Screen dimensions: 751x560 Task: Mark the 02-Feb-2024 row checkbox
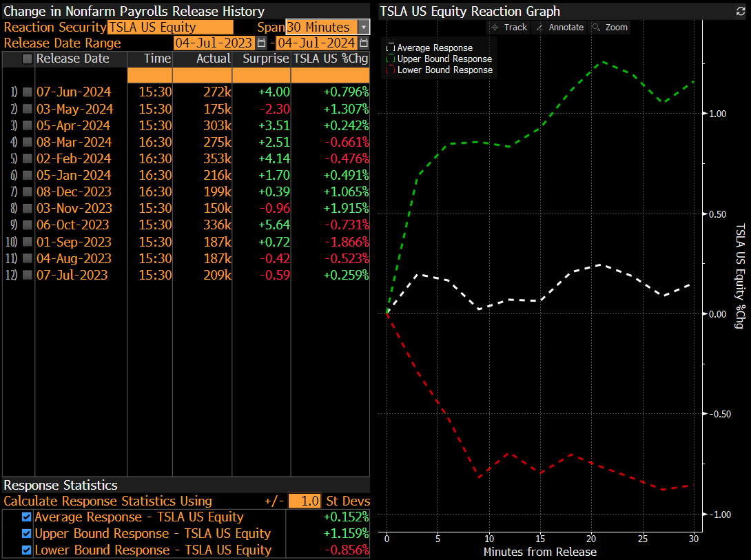(x=28, y=158)
